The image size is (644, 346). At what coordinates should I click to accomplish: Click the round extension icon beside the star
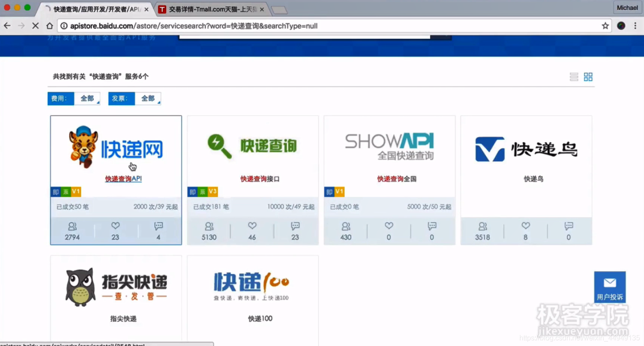[x=621, y=26]
